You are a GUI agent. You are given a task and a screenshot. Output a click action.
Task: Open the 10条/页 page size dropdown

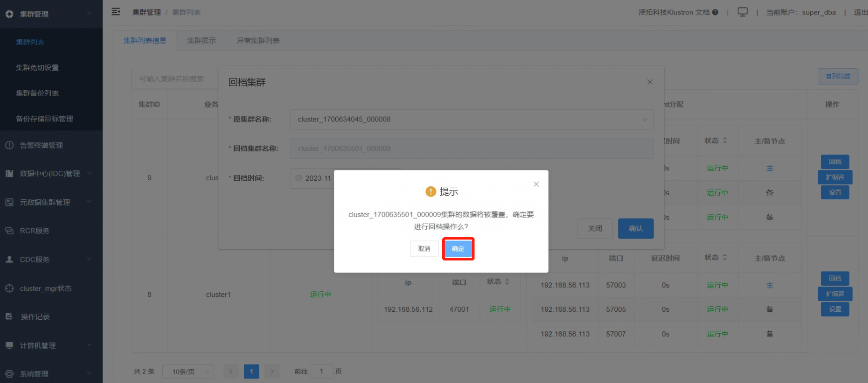[188, 372]
